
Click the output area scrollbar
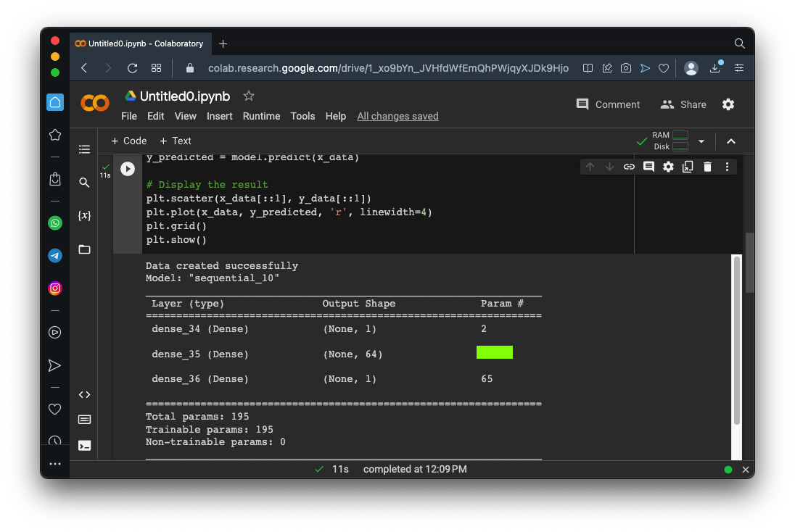click(x=737, y=341)
